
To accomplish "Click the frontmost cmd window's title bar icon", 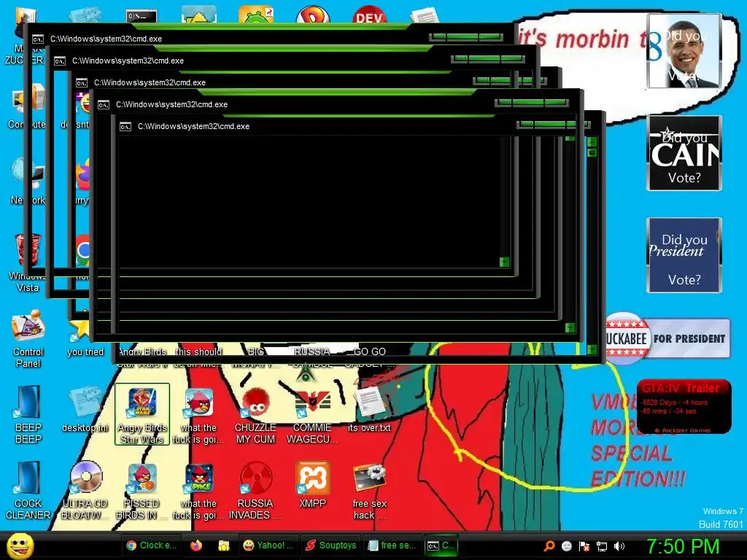I will 125,127.
